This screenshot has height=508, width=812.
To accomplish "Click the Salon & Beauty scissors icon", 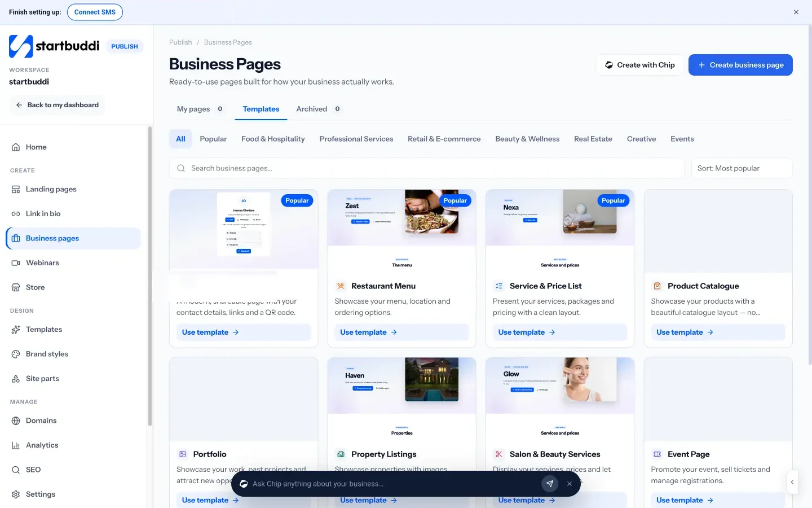I will [x=499, y=454].
